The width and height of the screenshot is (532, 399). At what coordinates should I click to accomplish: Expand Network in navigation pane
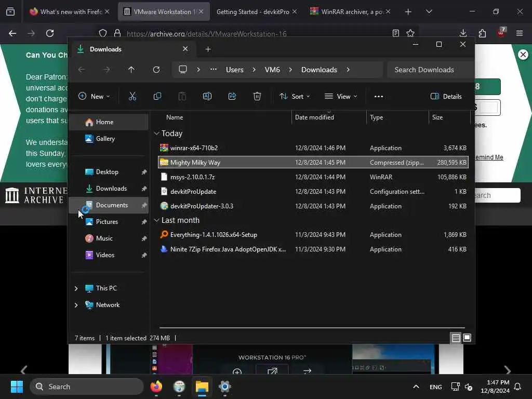coord(76,305)
